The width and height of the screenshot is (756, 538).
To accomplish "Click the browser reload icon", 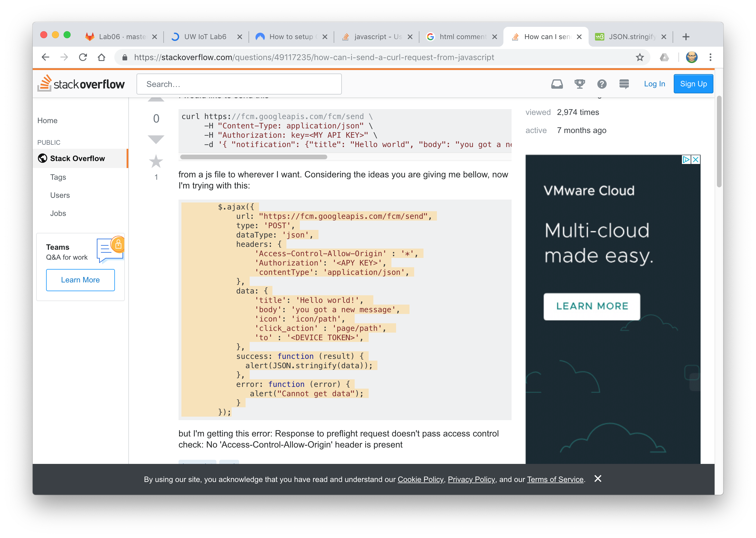I will point(83,57).
